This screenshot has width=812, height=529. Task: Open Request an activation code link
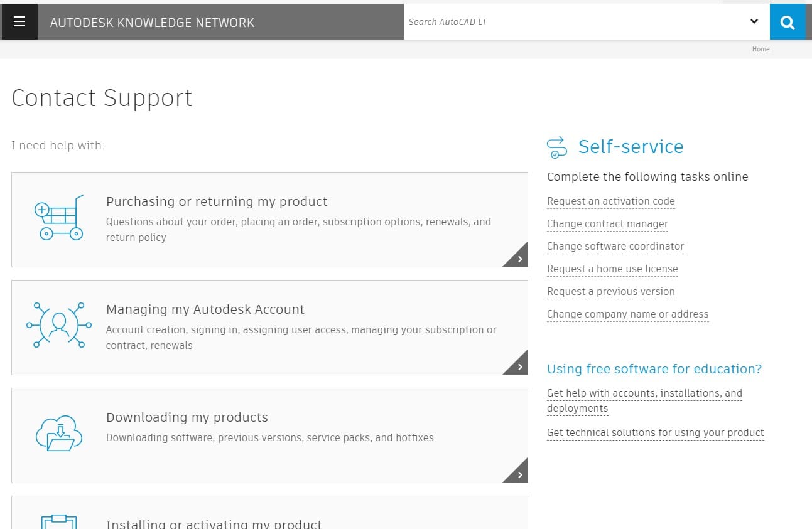pyautogui.click(x=611, y=201)
